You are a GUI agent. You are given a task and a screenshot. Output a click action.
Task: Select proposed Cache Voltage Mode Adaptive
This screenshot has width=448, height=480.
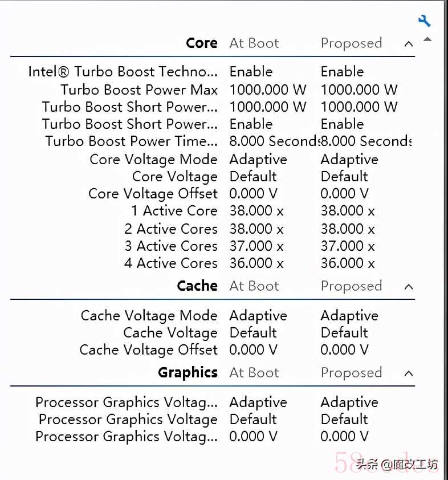pos(349,316)
